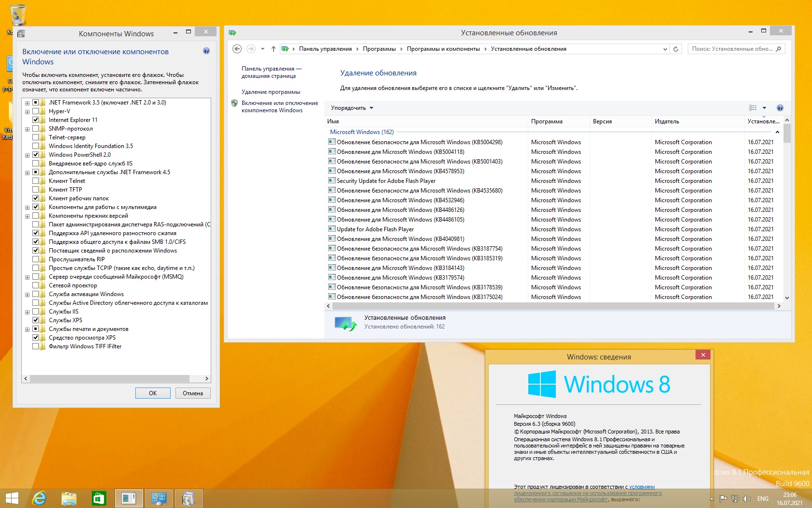The width and height of the screenshot is (812, 508).
Task: Sort by the Издатель column header
Action: pyautogui.click(x=667, y=121)
